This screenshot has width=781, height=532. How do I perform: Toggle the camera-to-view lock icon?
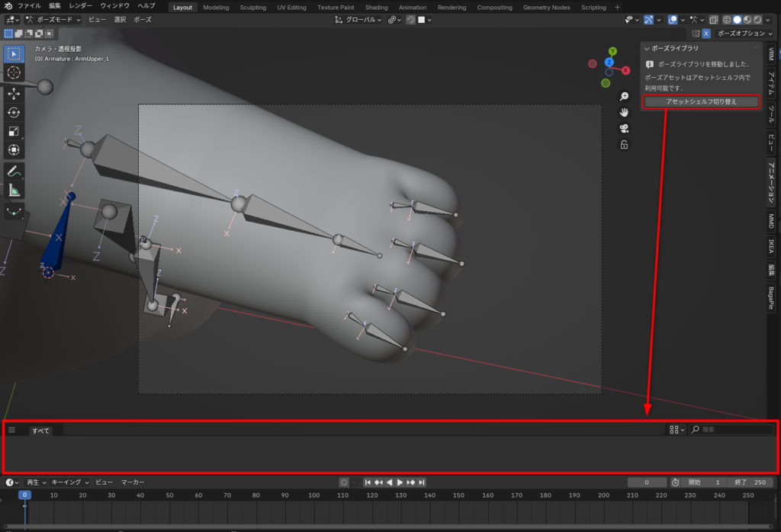(624, 144)
